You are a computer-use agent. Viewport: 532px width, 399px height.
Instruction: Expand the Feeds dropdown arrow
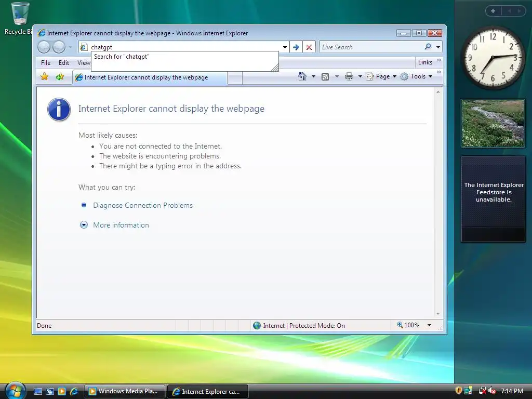(x=337, y=77)
